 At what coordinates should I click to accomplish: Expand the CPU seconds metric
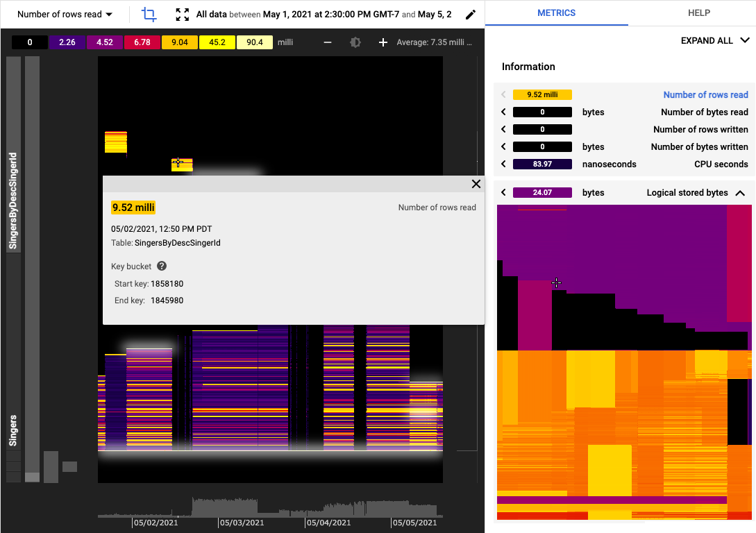[502, 164]
